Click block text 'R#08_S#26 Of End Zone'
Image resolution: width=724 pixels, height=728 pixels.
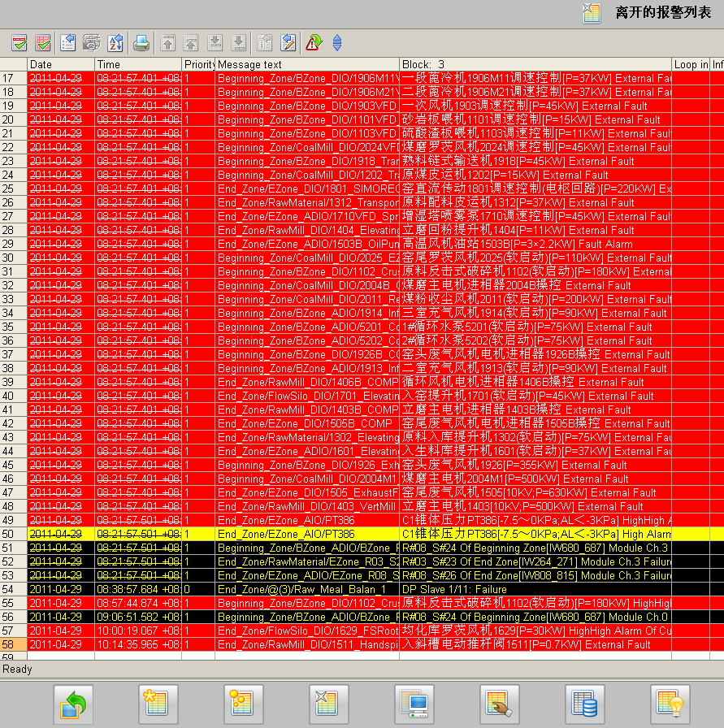click(536, 575)
